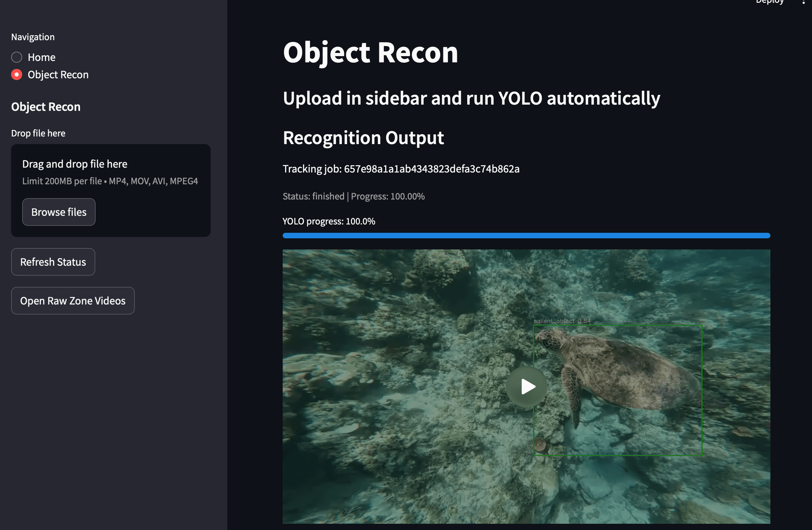Select the Object Recon radio button

click(x=16, y=74)
